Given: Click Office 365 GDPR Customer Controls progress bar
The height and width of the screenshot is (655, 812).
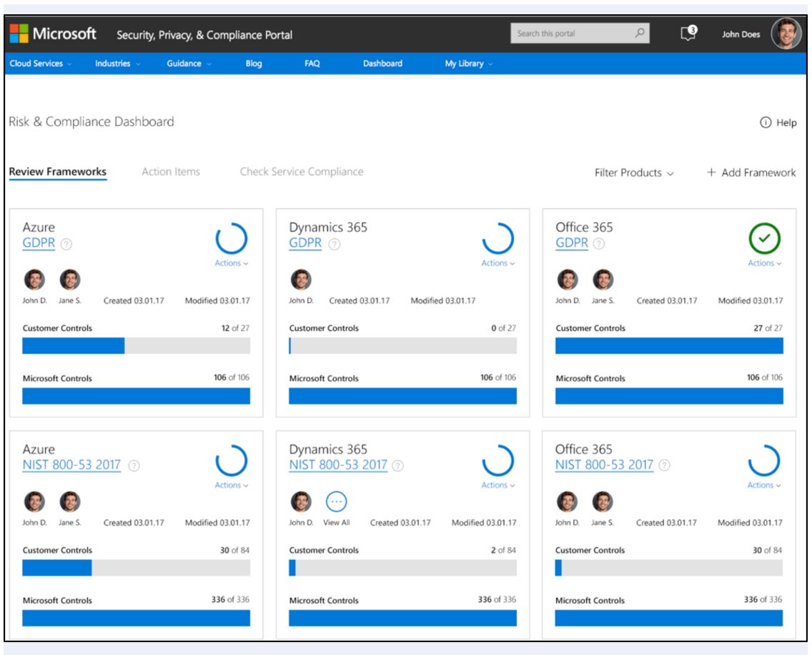Looking at the screenshot, I should [x=669, y=345].
